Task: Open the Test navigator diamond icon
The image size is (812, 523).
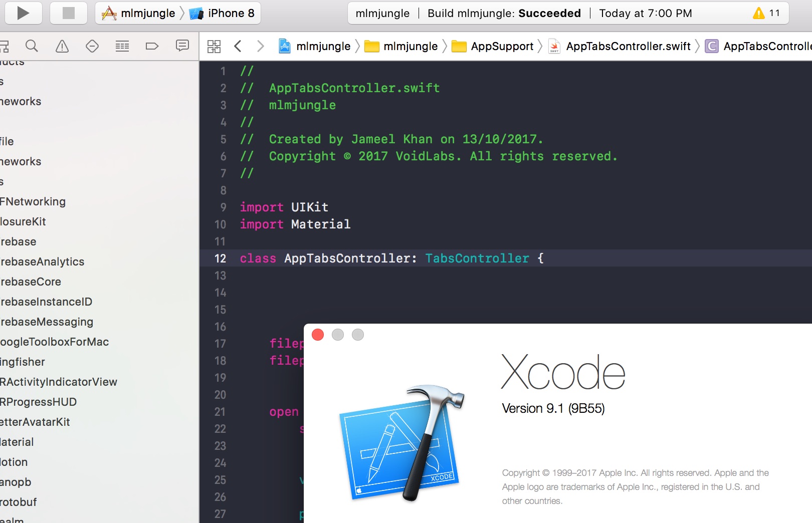Action: (x=92, y=46)
